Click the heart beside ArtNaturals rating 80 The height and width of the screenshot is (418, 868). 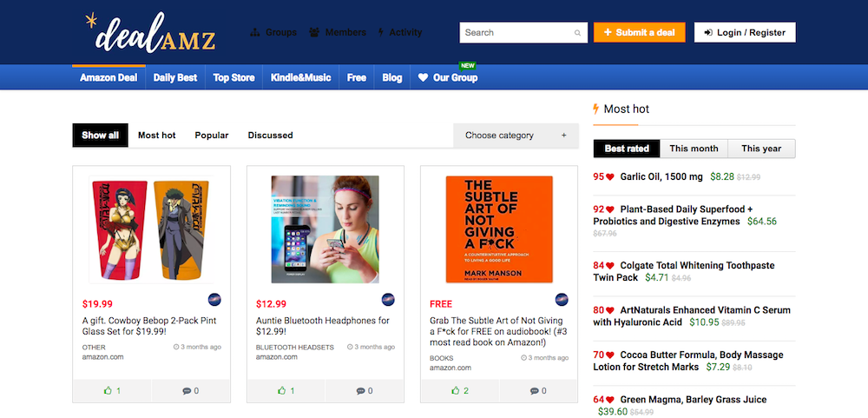(x=610, y=311)
